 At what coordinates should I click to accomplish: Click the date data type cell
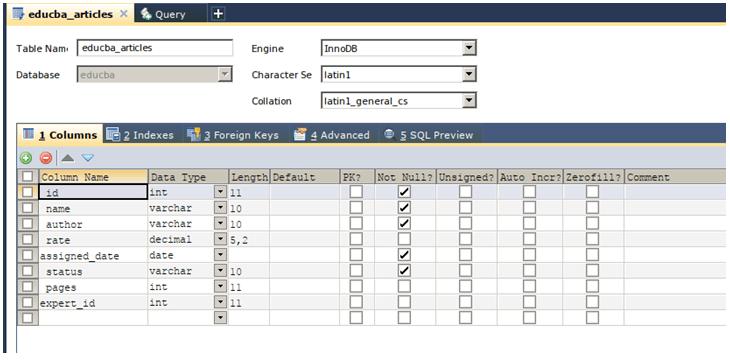181,256
